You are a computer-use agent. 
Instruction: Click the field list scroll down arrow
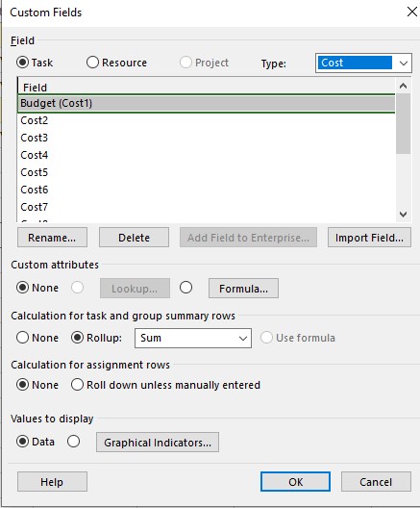coord(403,215)
